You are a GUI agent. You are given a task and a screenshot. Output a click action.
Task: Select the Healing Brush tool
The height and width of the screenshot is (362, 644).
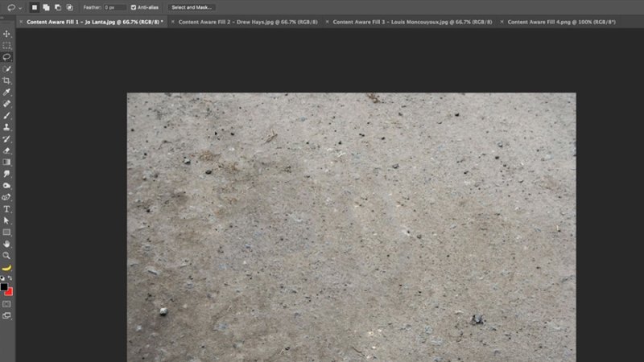(6, 104)
